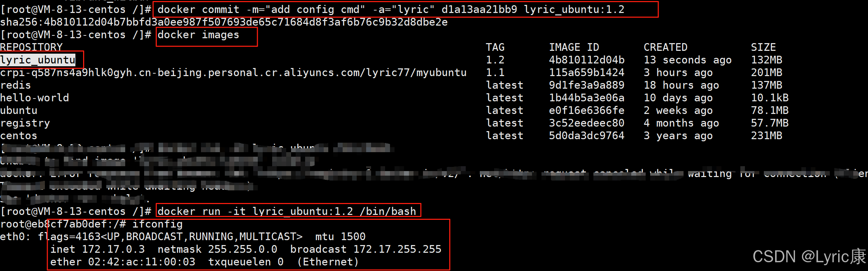Click the TAG column header
The image size is (868, 271).
(495, 47)
